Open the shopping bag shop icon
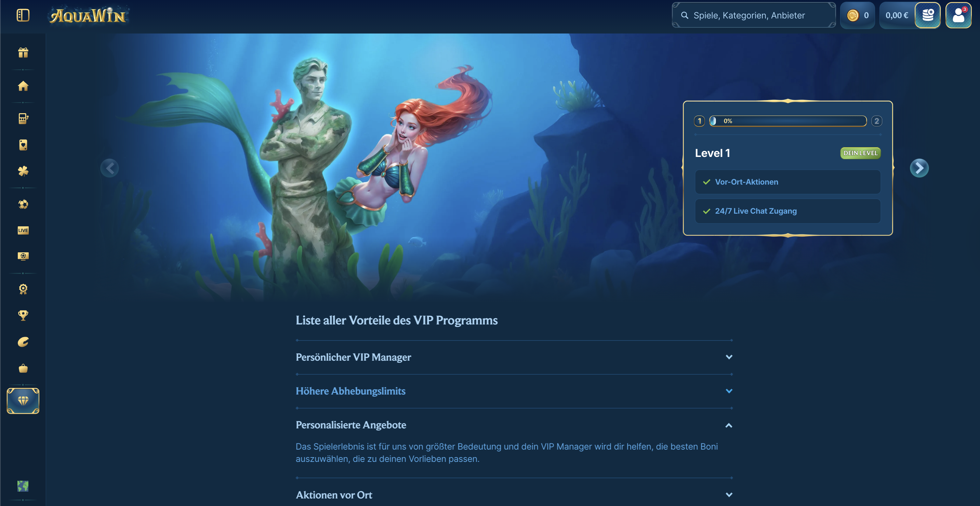This screenshot has width=980, height=506. tap(23, 368)
